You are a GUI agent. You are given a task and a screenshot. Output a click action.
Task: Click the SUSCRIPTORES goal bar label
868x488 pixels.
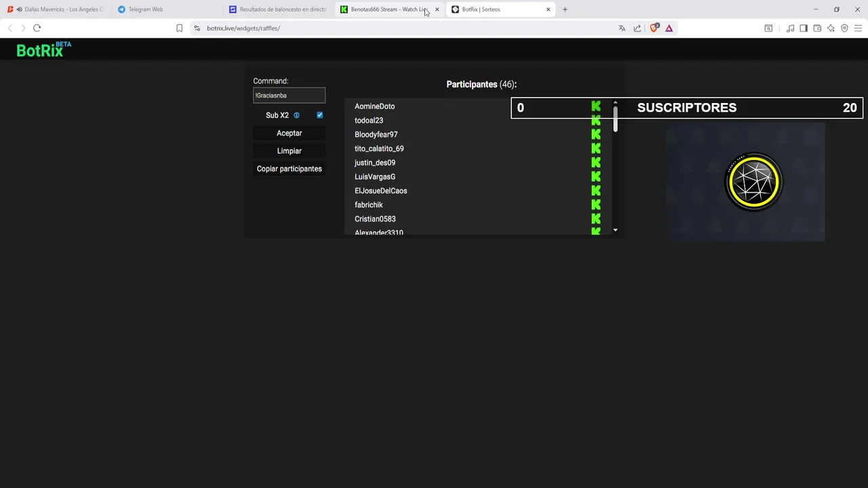click(687, 108)
